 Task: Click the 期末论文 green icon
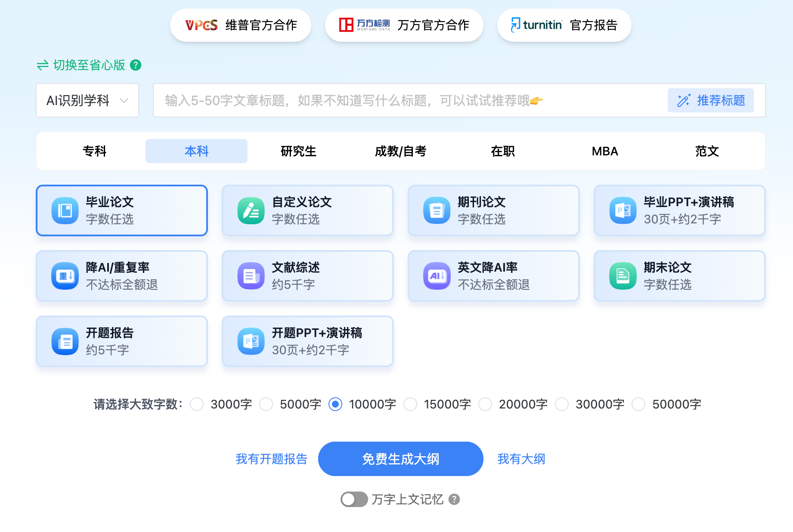pos(623,276)
